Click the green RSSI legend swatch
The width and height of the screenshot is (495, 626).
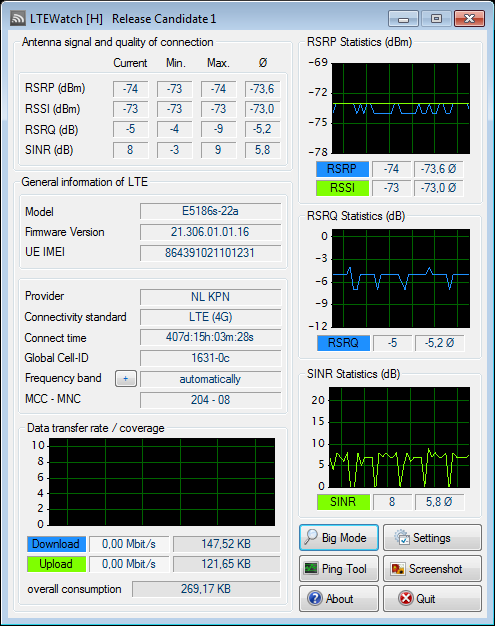coord(342,188)
